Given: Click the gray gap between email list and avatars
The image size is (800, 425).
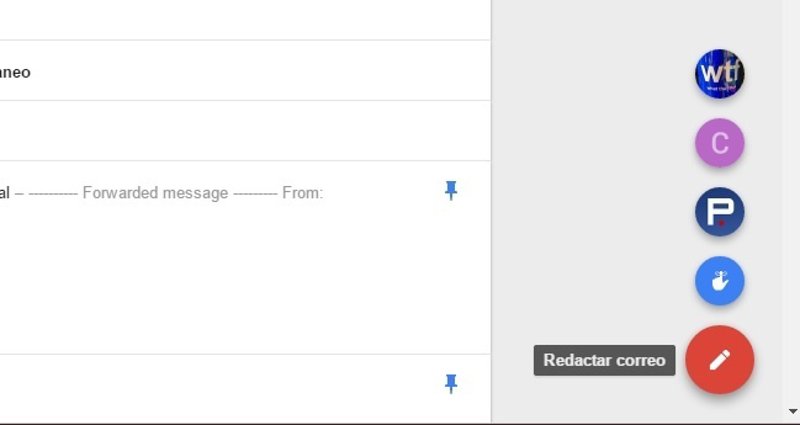Looking at the screenshot, I should [x=590, y=200].
